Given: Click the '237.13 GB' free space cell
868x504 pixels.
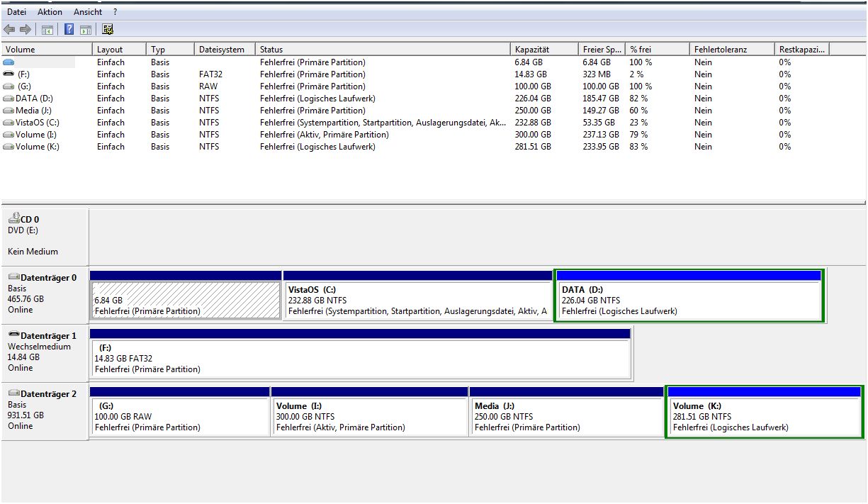Looking at the screenshot, I should pos(601,135).
